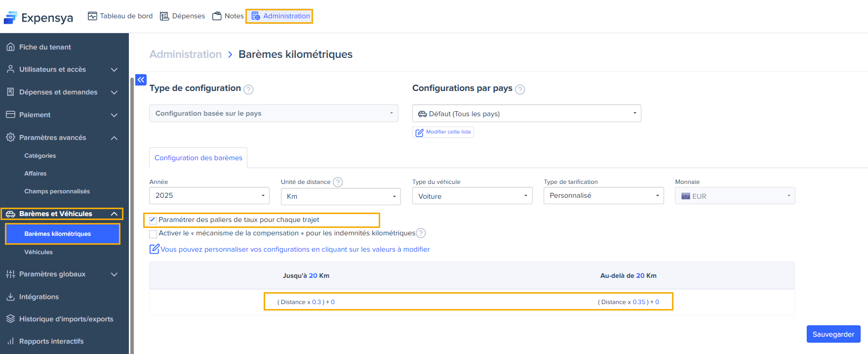Switch to the Dépenses top menu
Screen dimensions: 868x354
click(183, 16)
